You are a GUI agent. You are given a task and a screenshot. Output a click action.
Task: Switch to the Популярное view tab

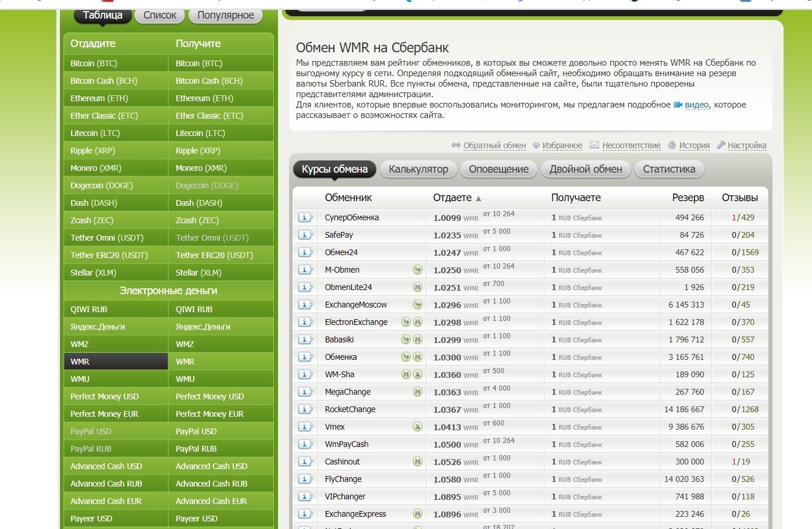click(x=226, y=16)
